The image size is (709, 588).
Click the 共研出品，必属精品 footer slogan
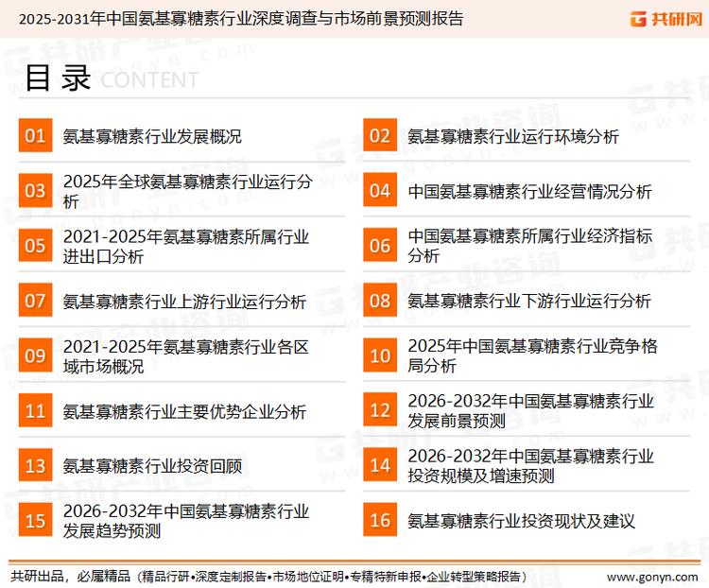point(71,577)
